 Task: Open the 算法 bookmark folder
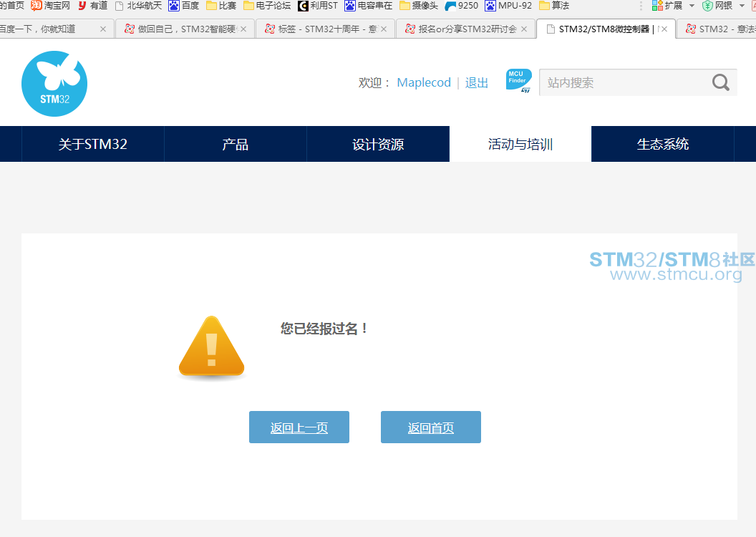(554, 5)
